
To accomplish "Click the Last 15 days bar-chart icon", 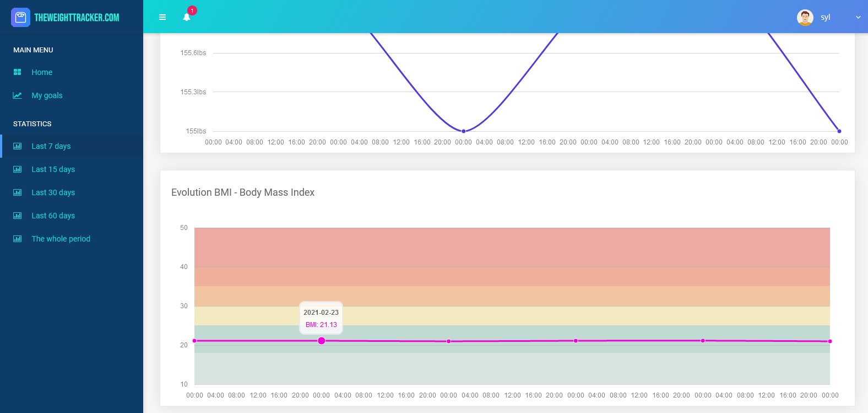I will 18,169.
